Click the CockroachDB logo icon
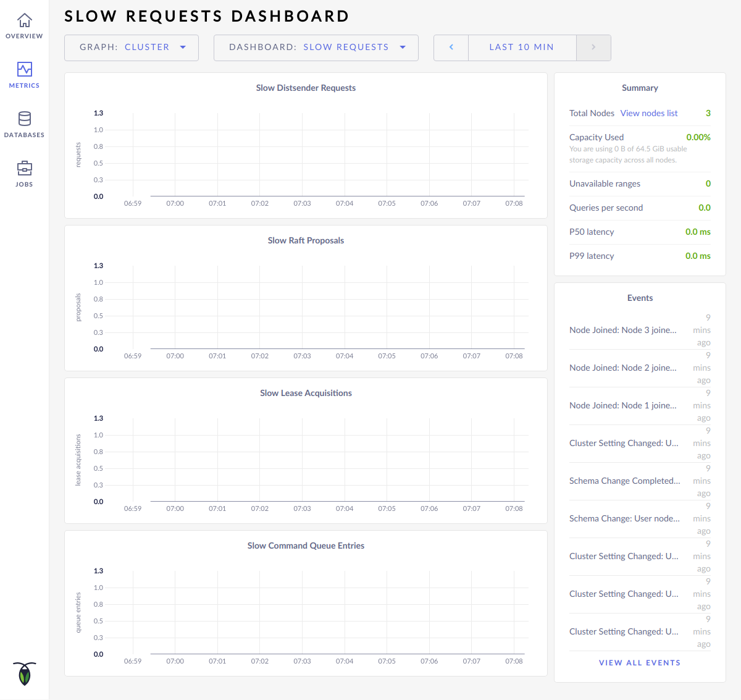 [24, 673]
